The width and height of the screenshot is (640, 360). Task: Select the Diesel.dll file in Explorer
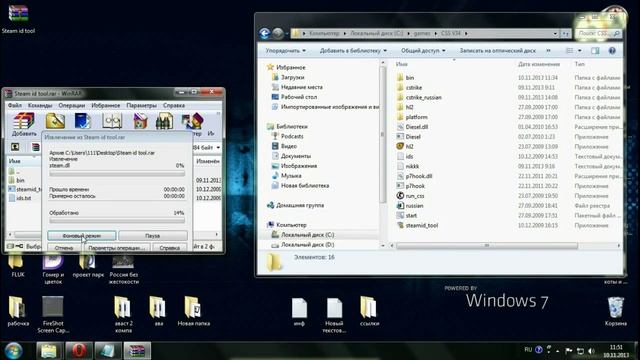coord(416,127)
